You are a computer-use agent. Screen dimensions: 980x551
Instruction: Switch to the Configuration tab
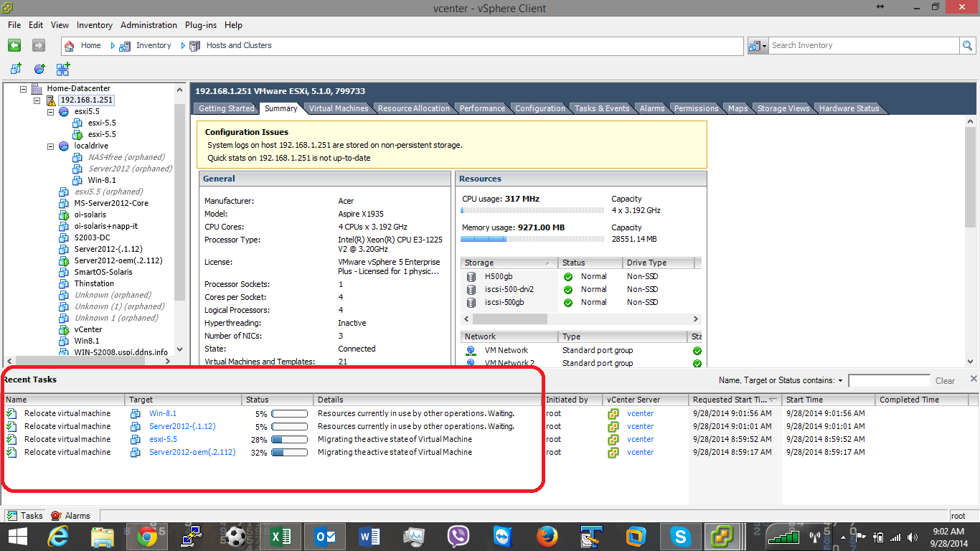tap(540, 108)
